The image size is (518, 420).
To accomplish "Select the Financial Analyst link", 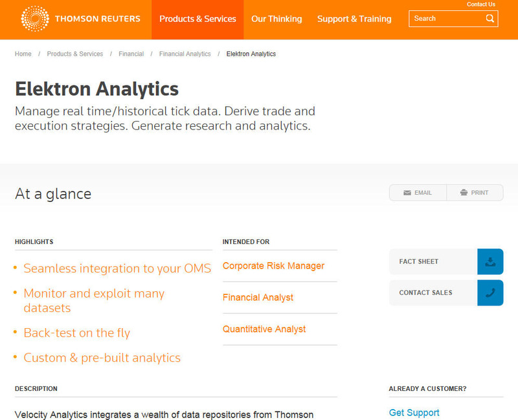I will [258, 298].
